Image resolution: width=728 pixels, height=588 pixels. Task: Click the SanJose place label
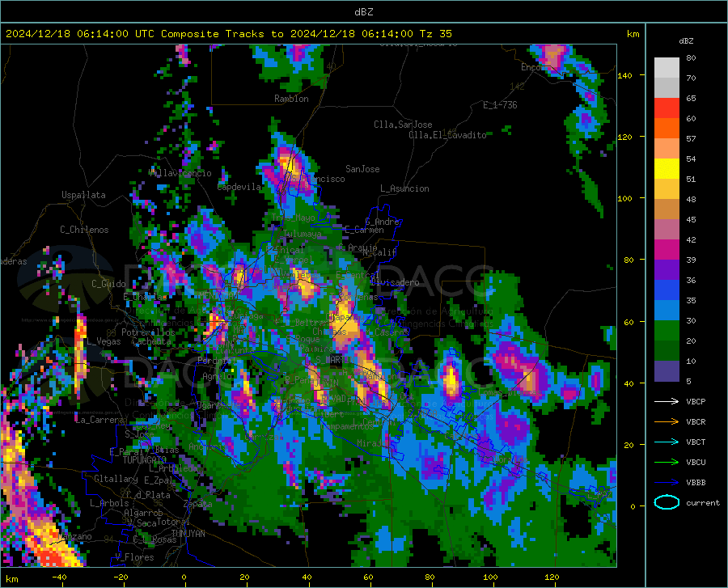click(362, 169)
